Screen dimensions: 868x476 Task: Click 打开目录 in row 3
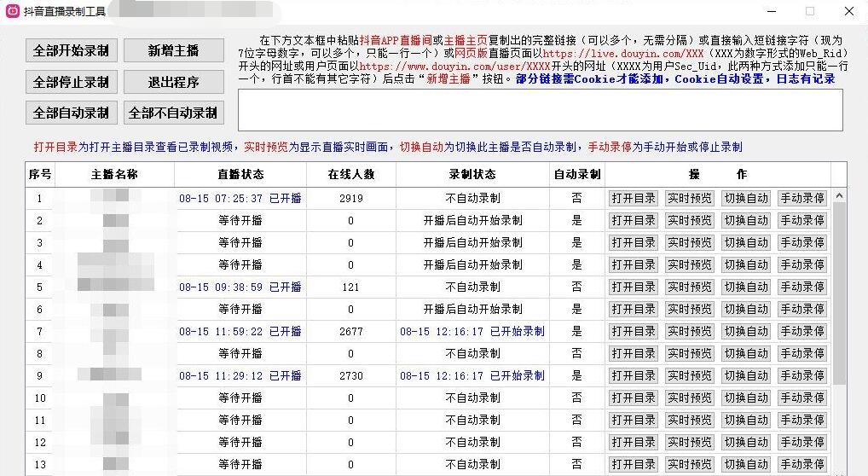click(634, 243)
